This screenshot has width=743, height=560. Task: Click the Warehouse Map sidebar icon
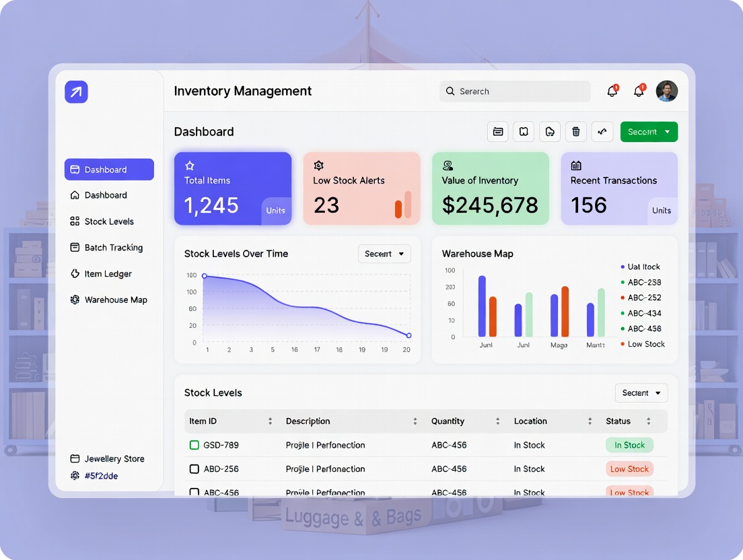tap(75, 300)
